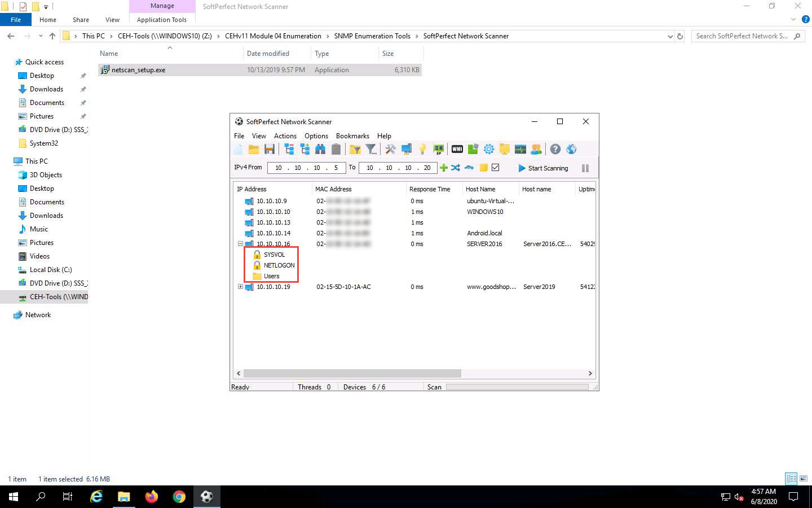
Task: Click the green pulse monitor icon
Action: (x=520, y=149)
